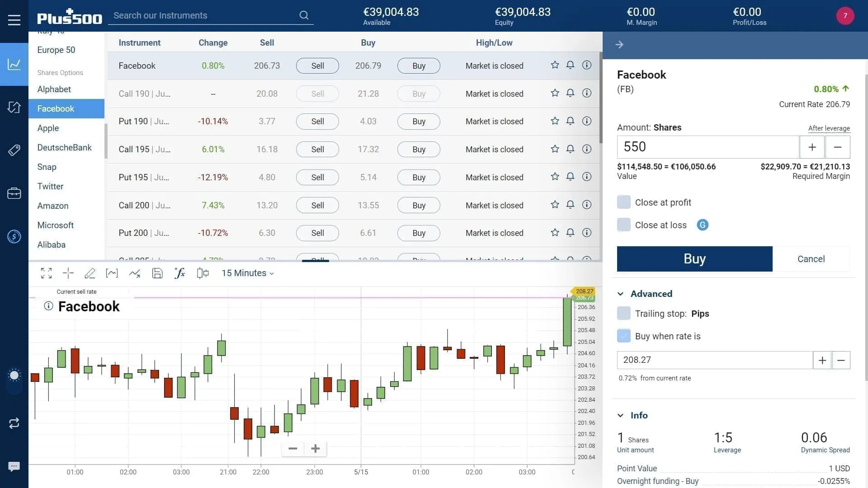Viewport: 868px width, 488px height.
Task: Select Apple in instrument list
Action: click(48, 128)
